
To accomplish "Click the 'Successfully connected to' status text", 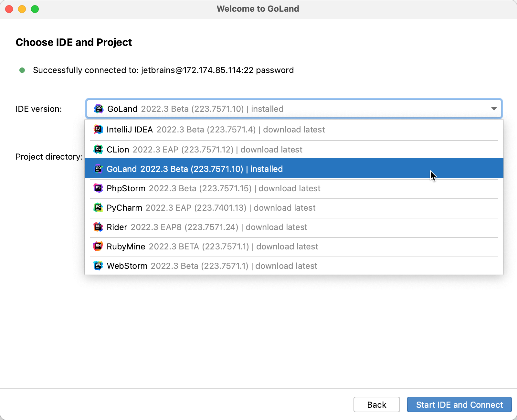I will coord(164,70).
